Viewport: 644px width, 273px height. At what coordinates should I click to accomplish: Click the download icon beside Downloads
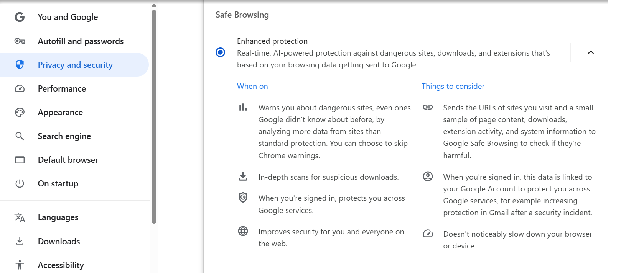[x=20, y=241]
